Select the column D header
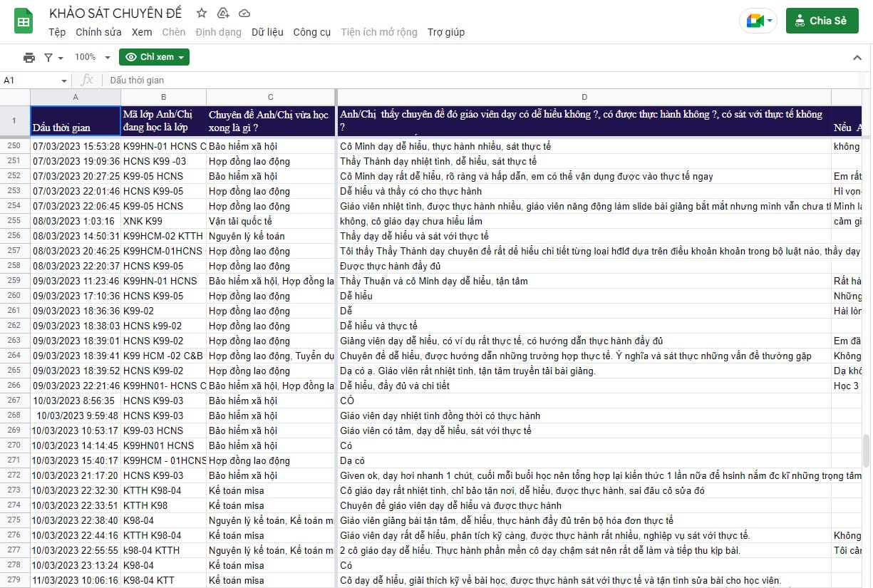This screenshot has height=588, width=873. [x=584, y=97]
